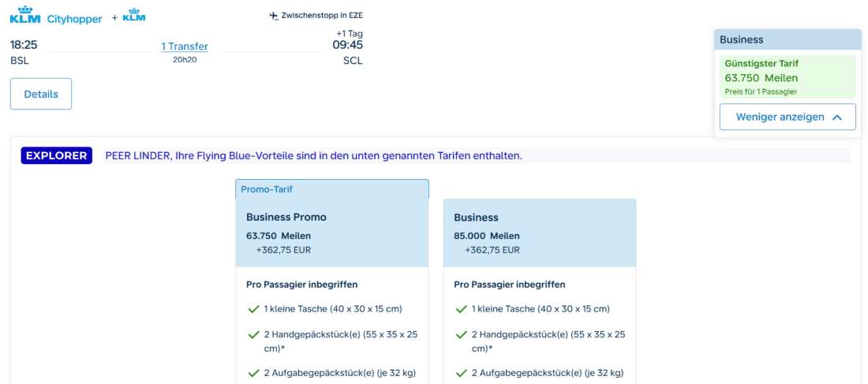
Task: Click the airplane stopover icon near EZE
Action: (x=274, y=16)
